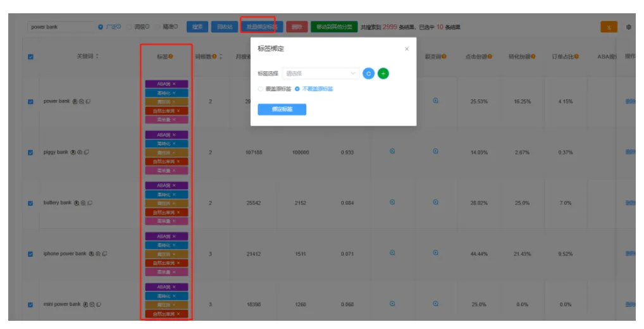The height and width of the screenshot is (329, 644).
Task: Click the green 移动到其他分类 button
Action: (334, 27)
